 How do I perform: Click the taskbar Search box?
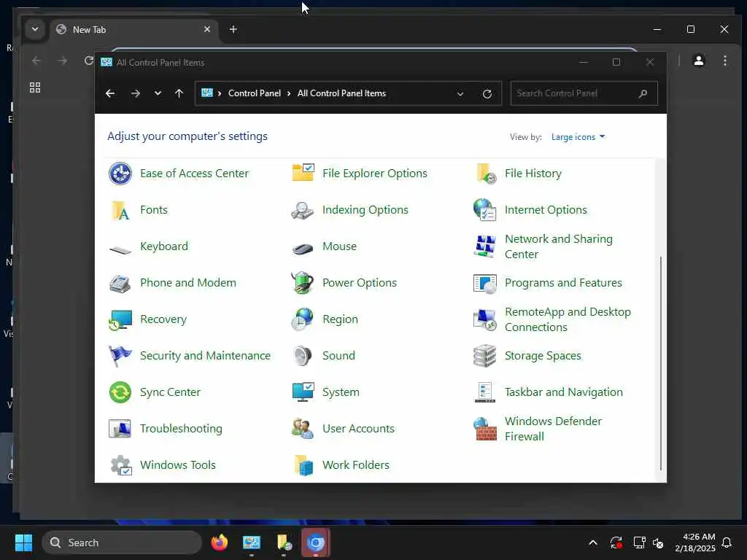tap(123, 542)
